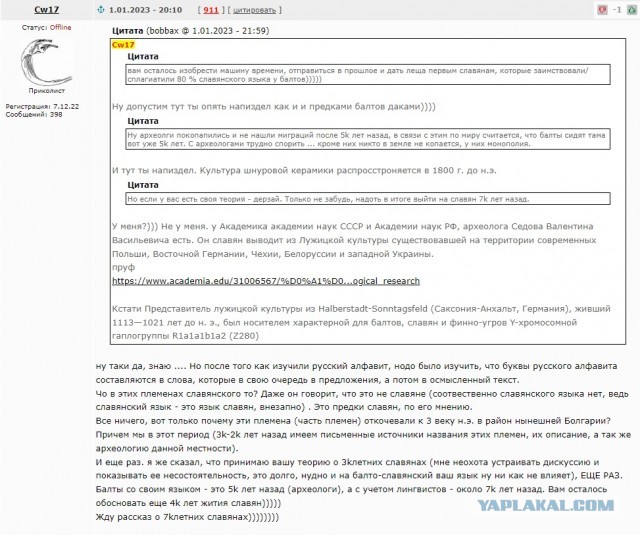Click the Приколист user rank label
Screen dimensions: 640x535
(x=47, y=91)
